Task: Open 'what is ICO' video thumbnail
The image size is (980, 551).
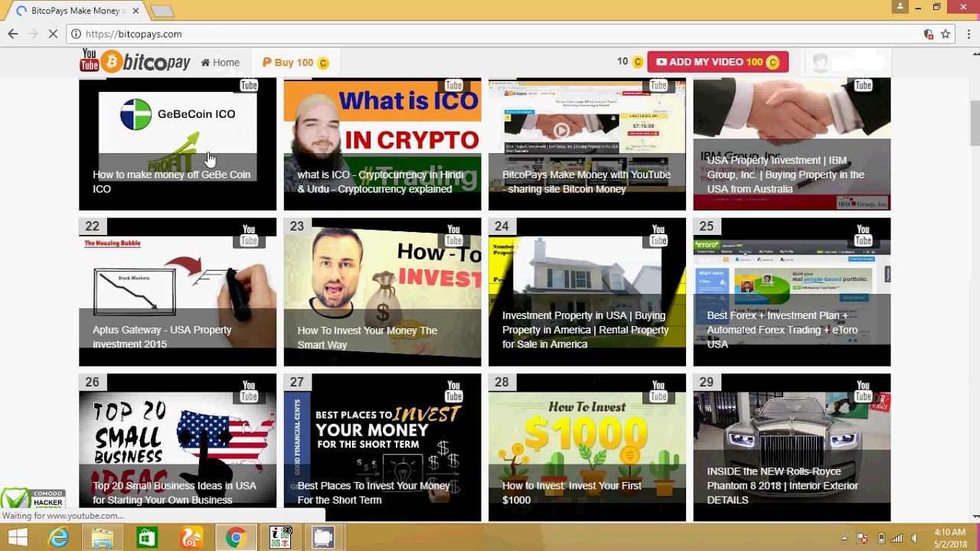Action: click(382, 144)
